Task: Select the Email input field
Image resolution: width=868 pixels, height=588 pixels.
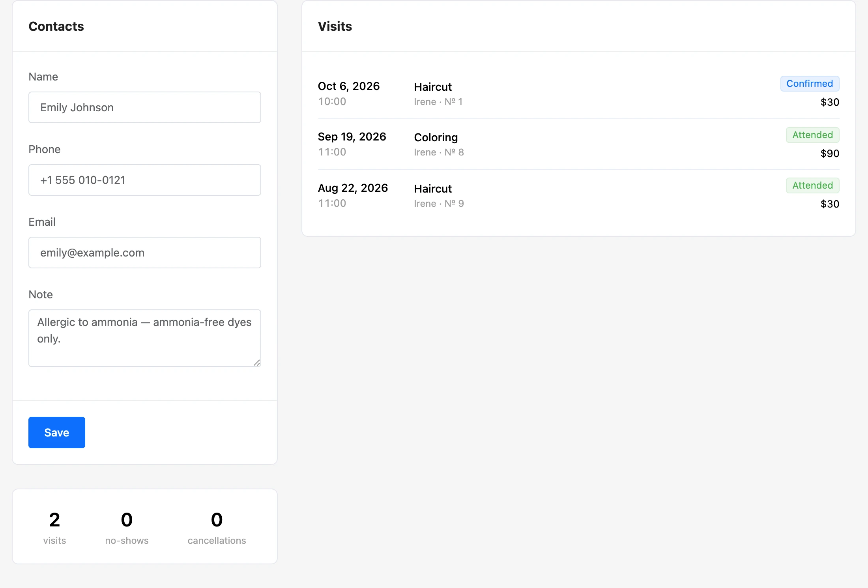Action: (x=145, y=253)
